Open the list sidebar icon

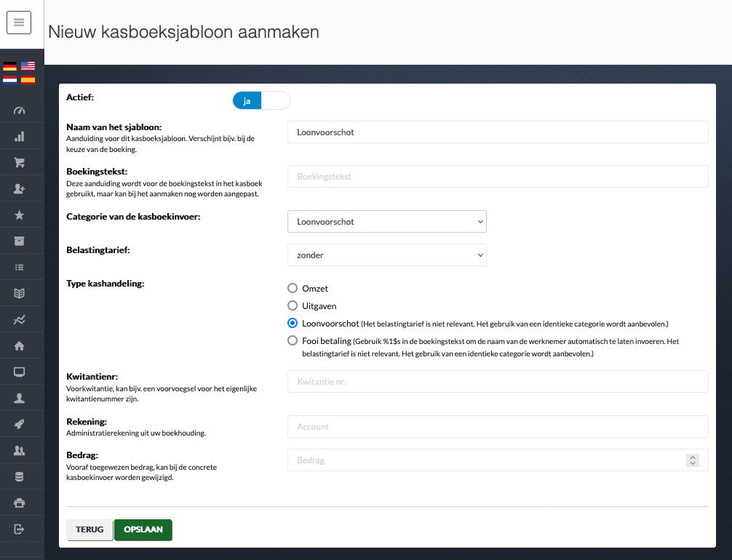tap(19, 267)
